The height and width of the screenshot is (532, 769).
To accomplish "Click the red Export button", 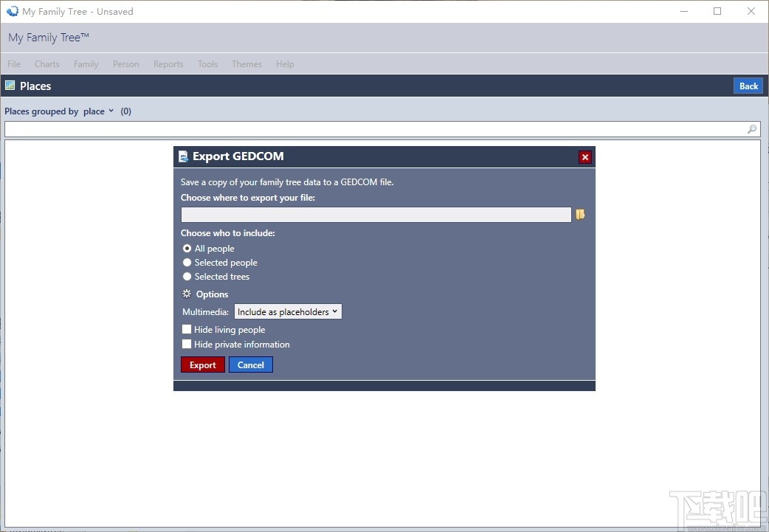I will (x=203, y=365).
